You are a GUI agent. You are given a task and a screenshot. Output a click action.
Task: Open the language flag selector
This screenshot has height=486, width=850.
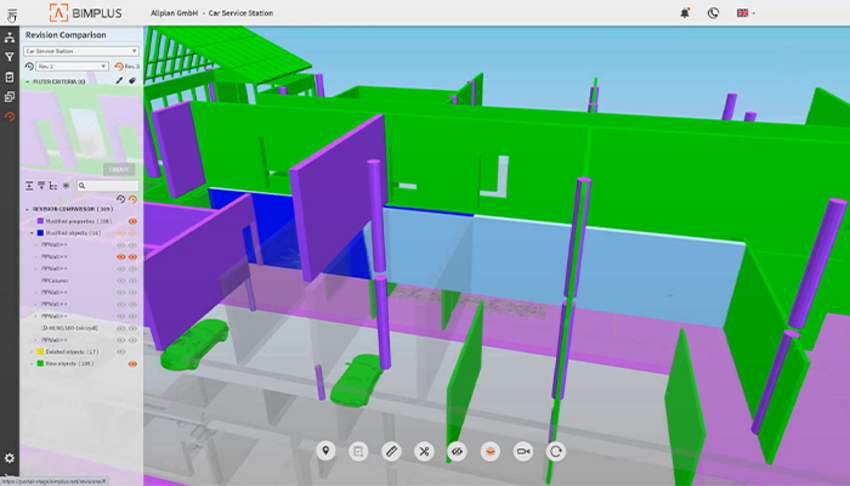point(746,13)
